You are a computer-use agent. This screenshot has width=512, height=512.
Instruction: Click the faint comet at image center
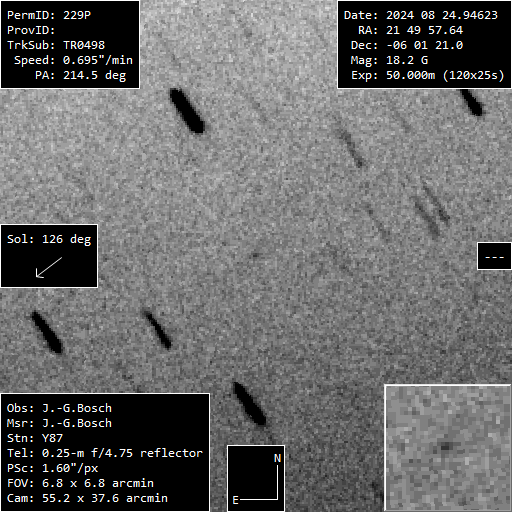tap(256, 255)
